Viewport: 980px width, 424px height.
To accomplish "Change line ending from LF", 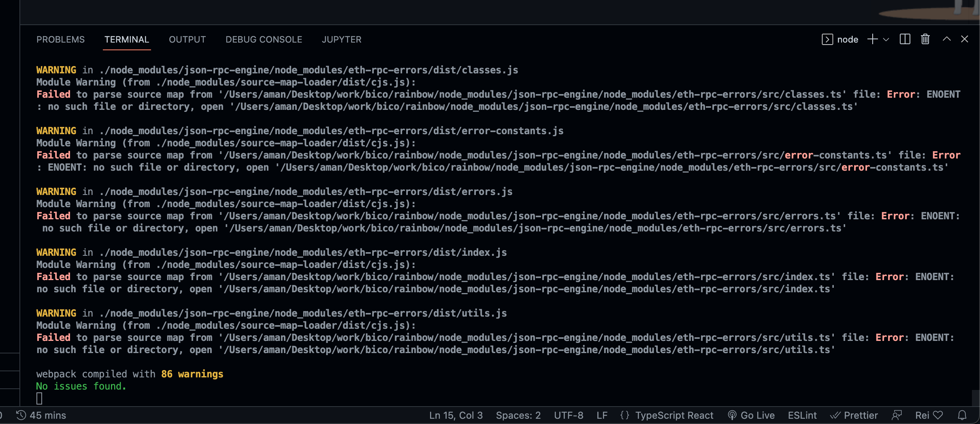I will point(602,415).
